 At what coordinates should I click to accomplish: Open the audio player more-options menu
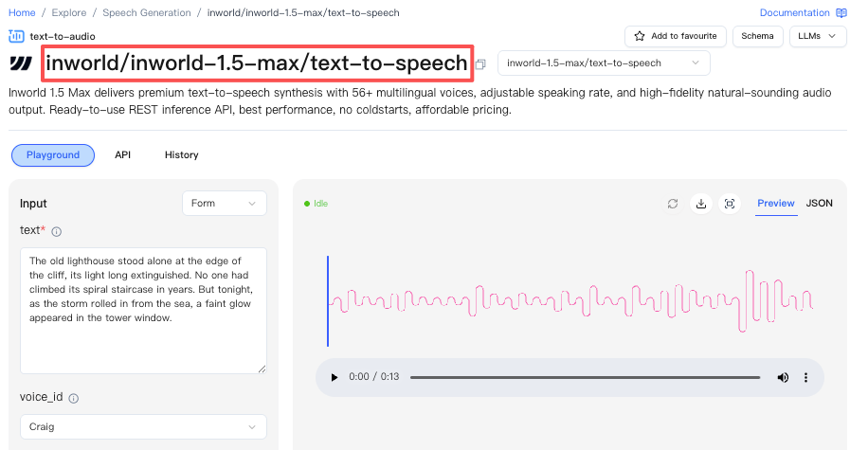click(x=805, y=377)
